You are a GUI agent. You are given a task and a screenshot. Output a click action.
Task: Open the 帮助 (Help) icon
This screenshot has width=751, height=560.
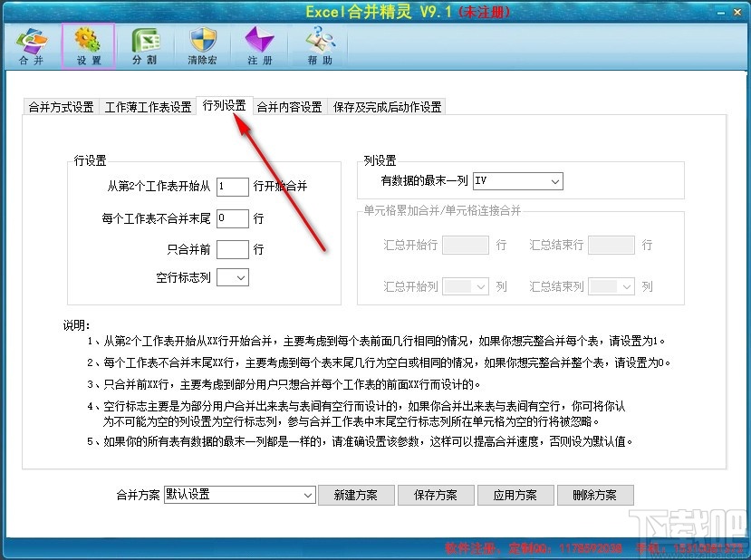click(x=320, y=46)
